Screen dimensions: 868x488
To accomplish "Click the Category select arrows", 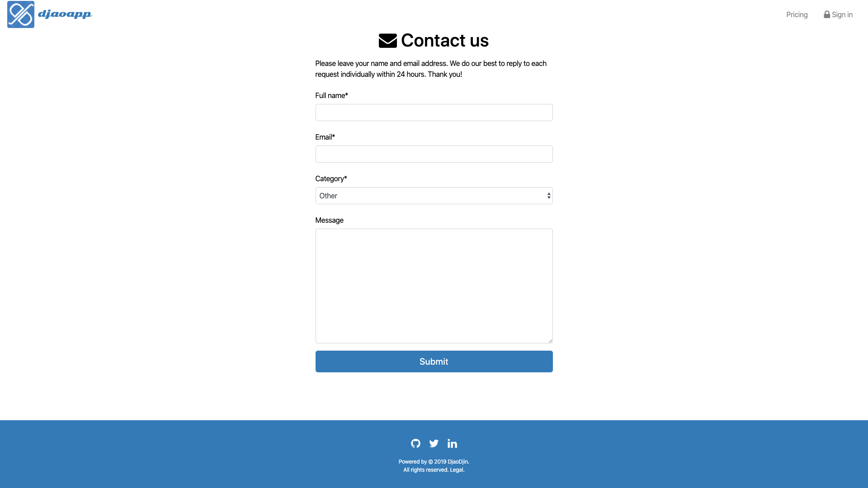I will click(x=549, y=196).
